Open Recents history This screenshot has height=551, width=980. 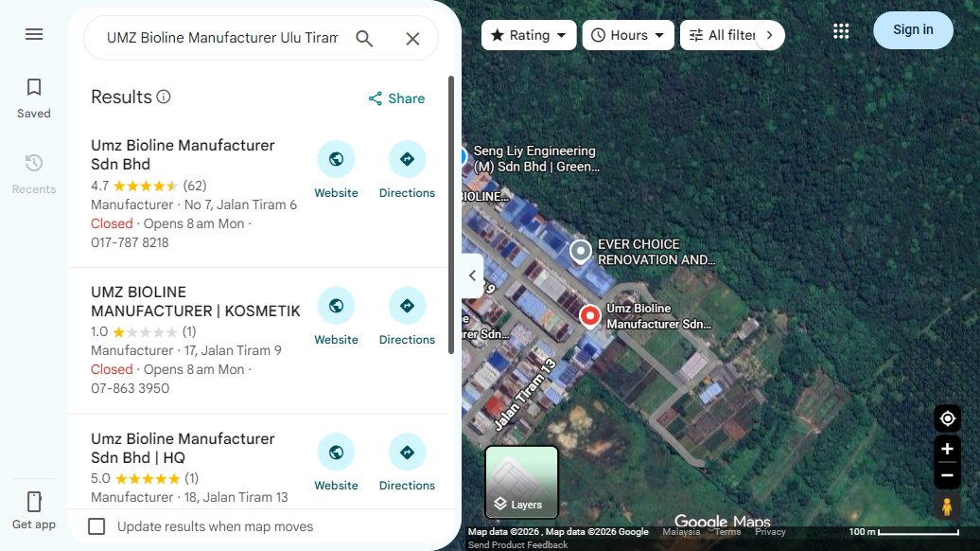point(34,174)
